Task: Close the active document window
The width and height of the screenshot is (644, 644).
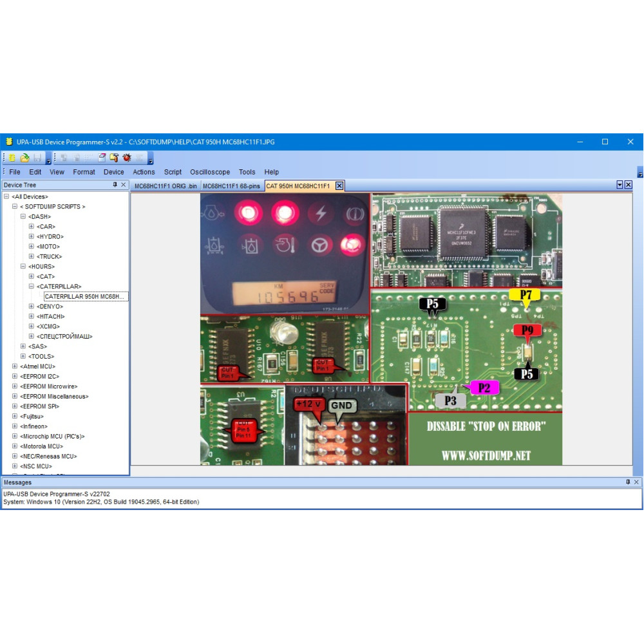Action: [x=629, y=185]
